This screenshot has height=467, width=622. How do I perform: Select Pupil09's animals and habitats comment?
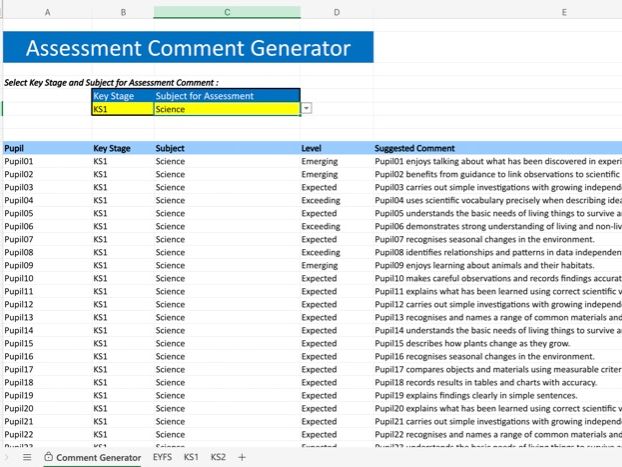(497, 265)
